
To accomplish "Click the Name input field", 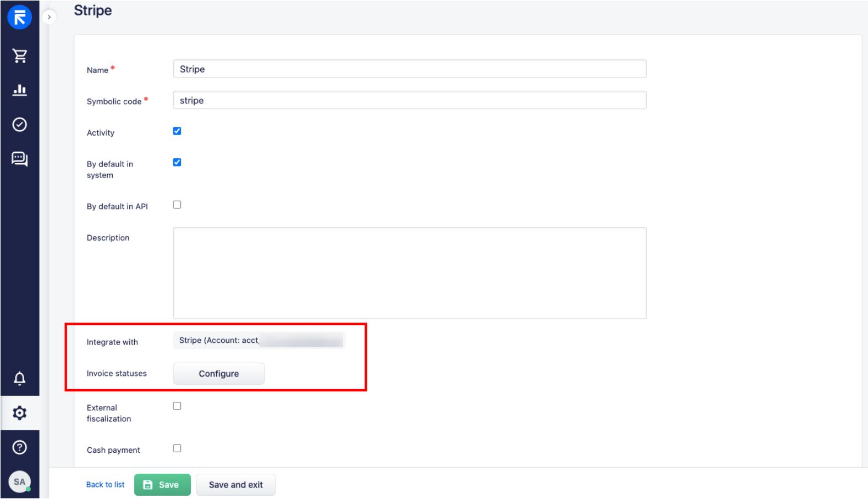I will pyautogui.click(x=410, y=69).
